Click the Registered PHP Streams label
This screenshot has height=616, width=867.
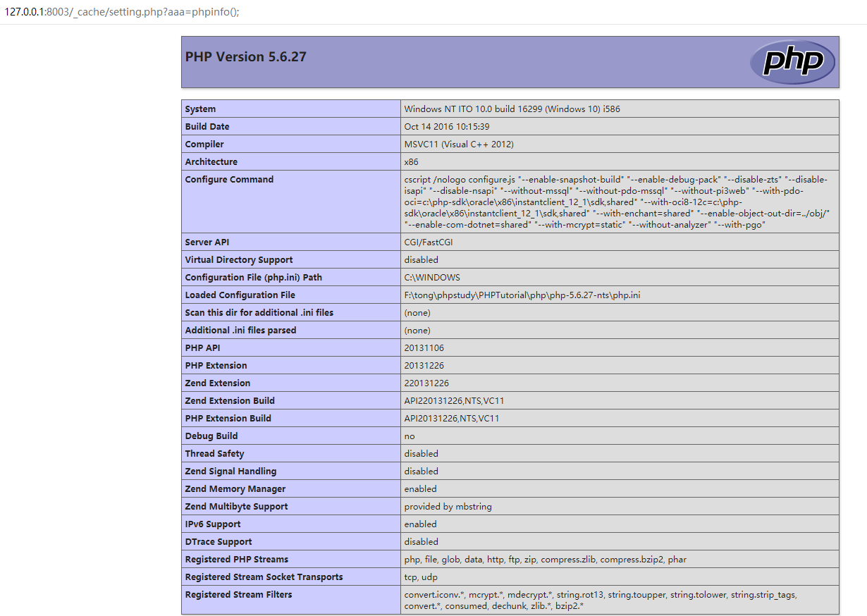click(x=237, y=560)
